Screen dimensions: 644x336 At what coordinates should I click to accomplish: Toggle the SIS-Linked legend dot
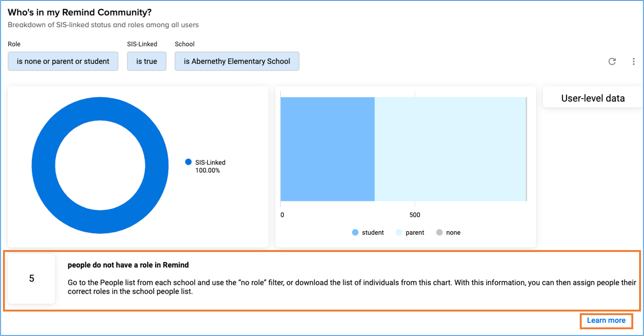pos(188,162)
